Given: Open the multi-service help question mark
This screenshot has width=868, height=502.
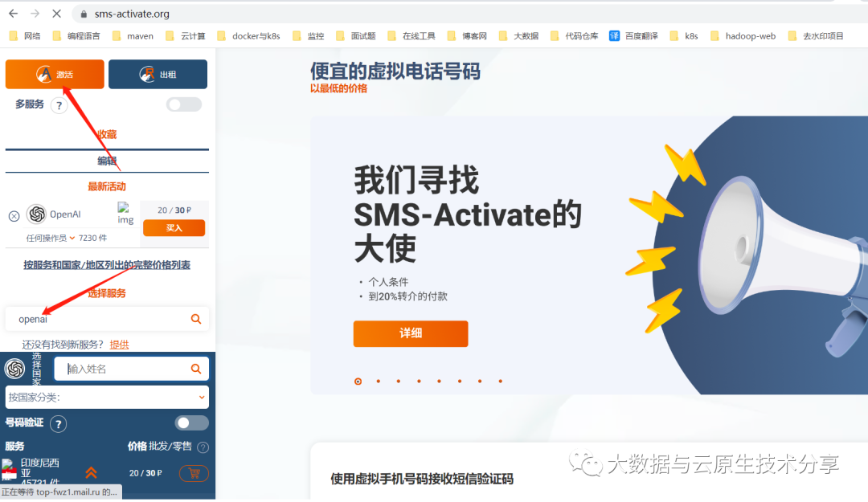Looking at the screenshot, I should tap(59, 105).
